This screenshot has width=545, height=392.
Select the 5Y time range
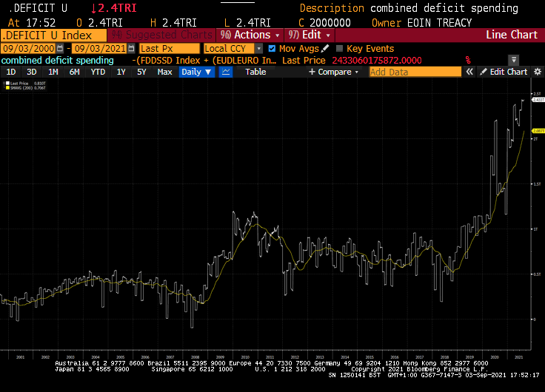[141, 72]
